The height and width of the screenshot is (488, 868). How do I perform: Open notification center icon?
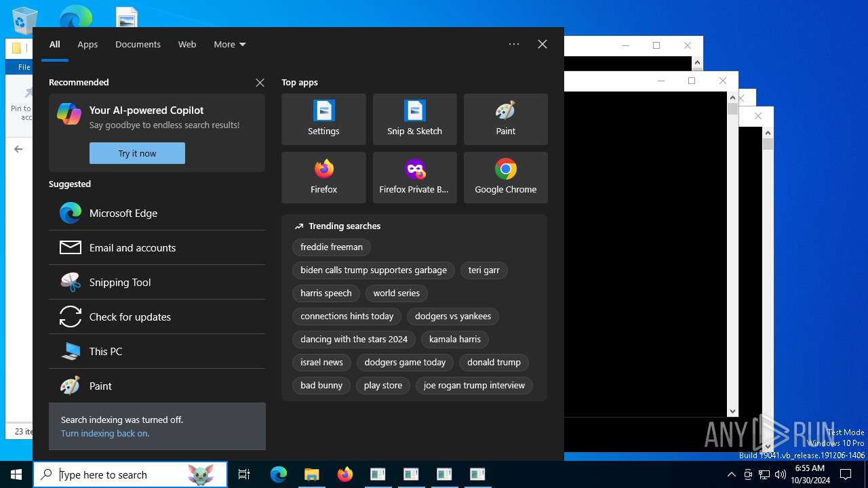coord(846,474)
